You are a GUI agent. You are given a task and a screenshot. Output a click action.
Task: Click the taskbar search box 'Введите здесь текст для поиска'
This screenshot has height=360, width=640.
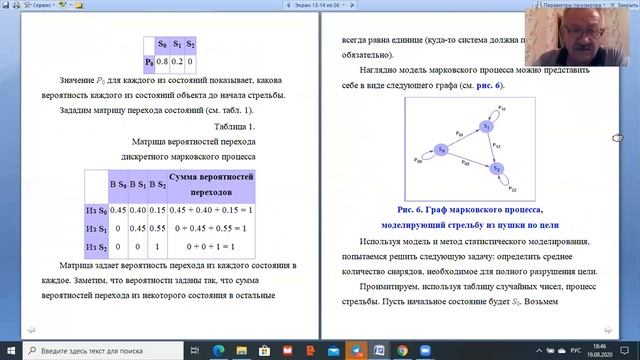103,351
